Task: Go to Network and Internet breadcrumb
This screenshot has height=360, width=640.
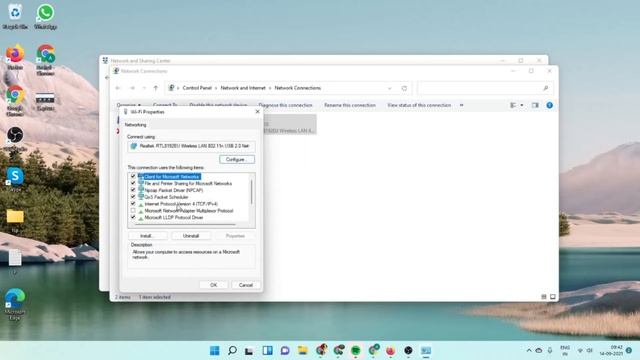Action: [243, 88]
